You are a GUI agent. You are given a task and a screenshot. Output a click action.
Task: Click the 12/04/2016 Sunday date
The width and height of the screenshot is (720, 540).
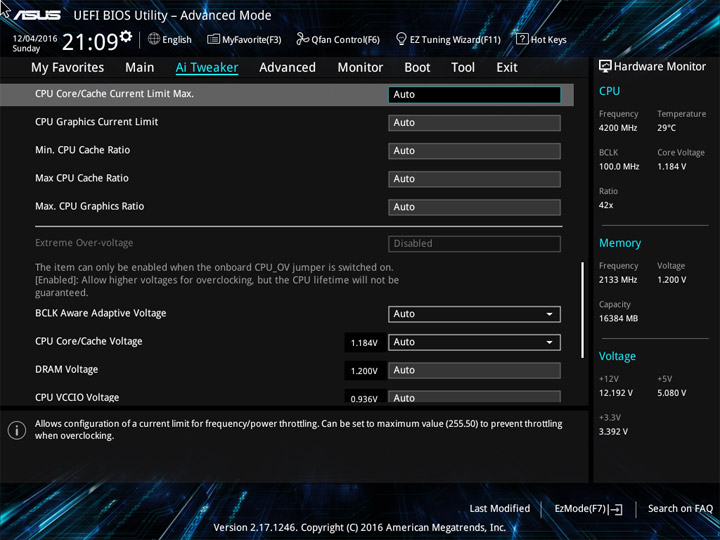(x=35, y=43)
